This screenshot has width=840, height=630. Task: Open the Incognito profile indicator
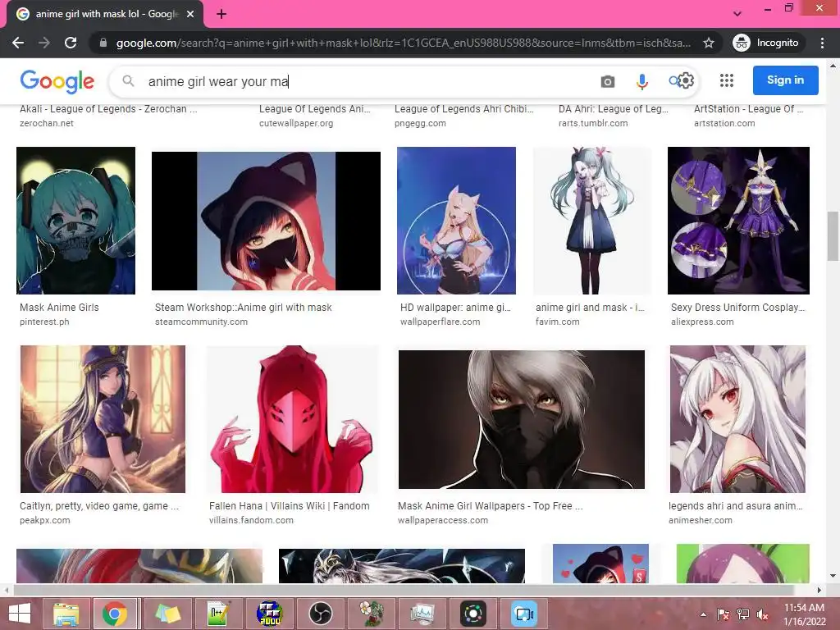[x=767, y=43]
